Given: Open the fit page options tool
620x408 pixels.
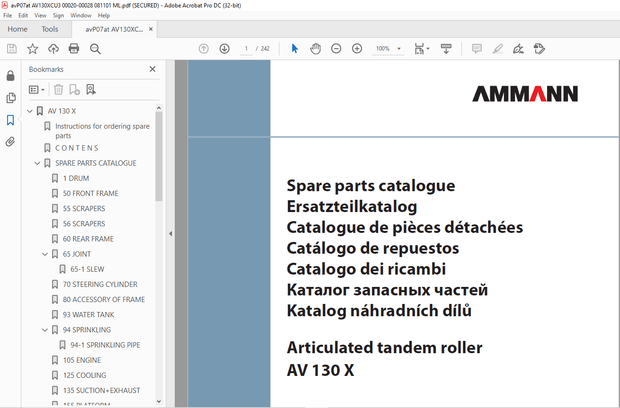Looking at the screenshot, I should coord(422,49).
